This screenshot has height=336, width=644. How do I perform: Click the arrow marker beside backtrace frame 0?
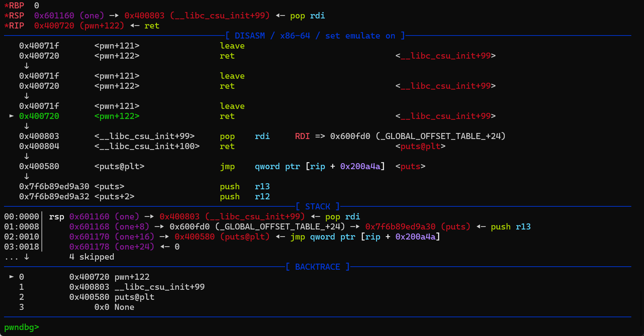coord(12,277)
